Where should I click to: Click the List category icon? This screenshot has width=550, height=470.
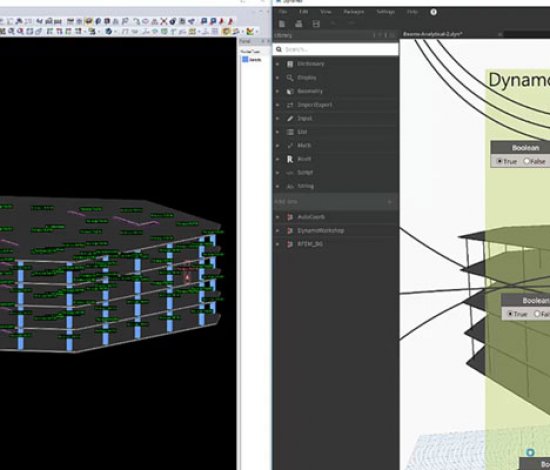coord(290,132)
